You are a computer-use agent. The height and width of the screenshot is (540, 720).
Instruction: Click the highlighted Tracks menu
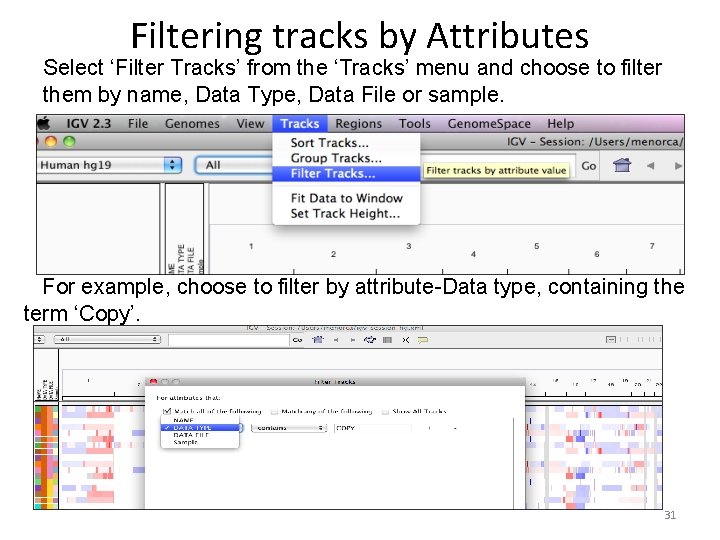click(300, 124)
